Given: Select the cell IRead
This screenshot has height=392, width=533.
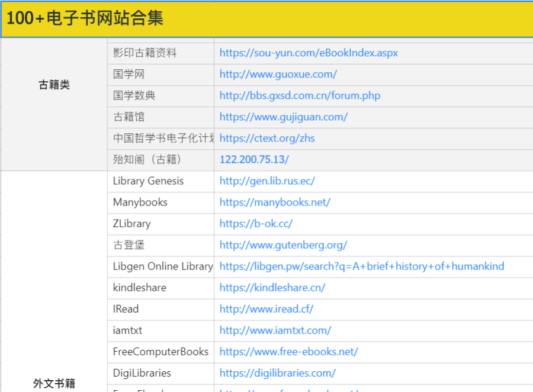Looking at the screenshot, I should 160,309.
